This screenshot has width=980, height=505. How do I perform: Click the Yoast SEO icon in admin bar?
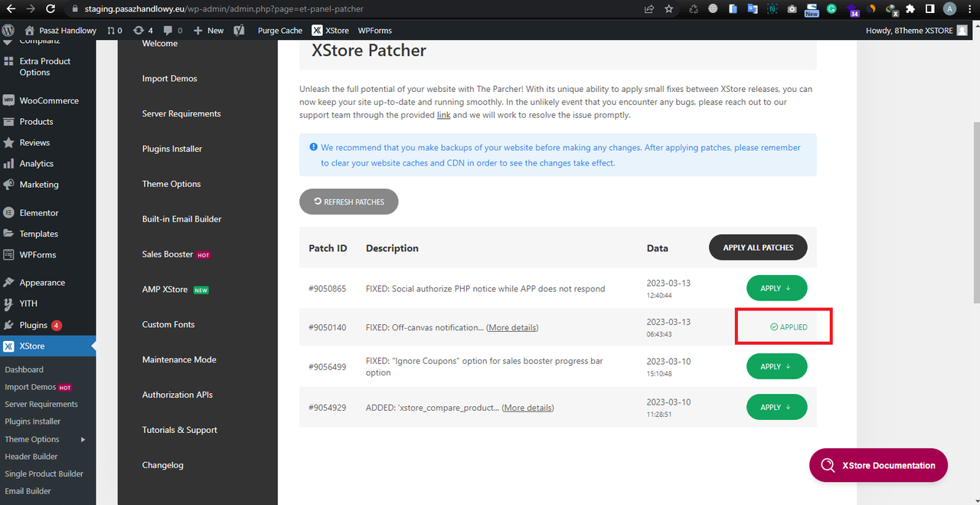point(240,31)
